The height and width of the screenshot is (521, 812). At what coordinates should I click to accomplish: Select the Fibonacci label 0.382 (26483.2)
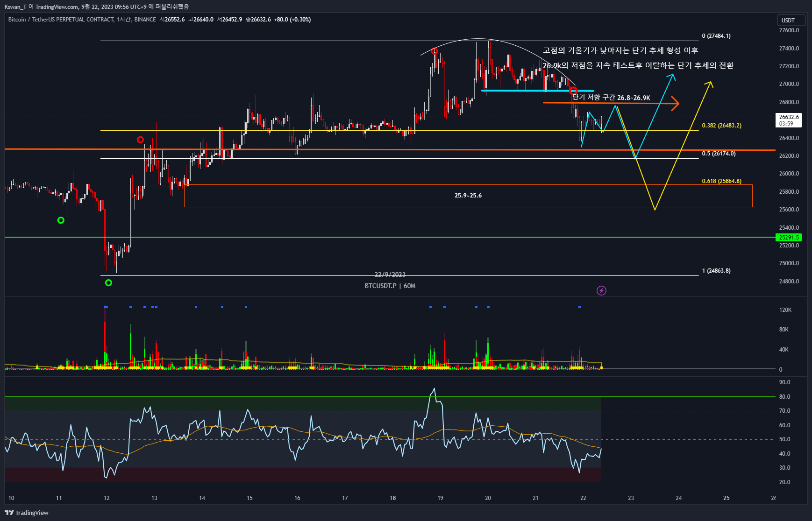[721, 126]
